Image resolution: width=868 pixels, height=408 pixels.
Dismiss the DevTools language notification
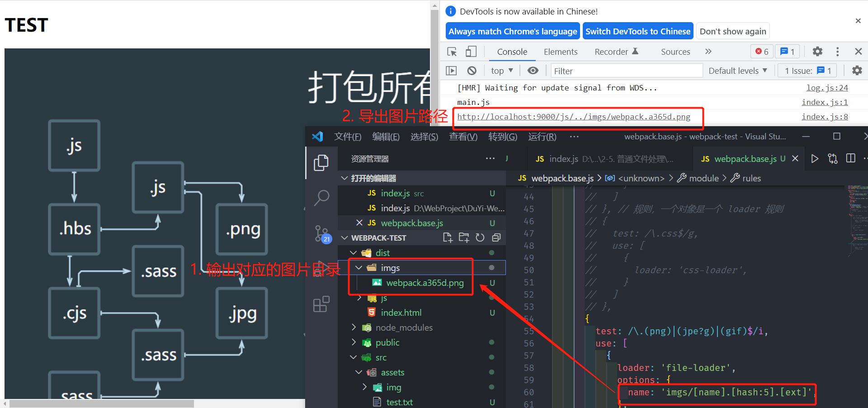coord(858,21)
